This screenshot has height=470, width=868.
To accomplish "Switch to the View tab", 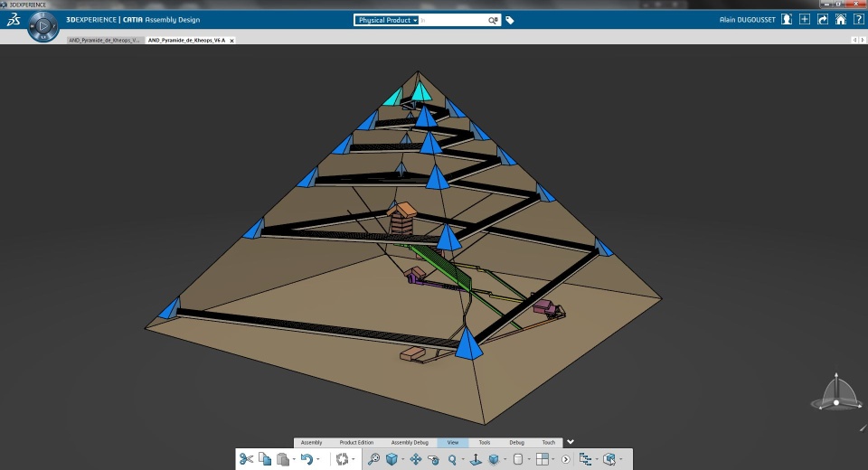I will (x=453, y=442).
